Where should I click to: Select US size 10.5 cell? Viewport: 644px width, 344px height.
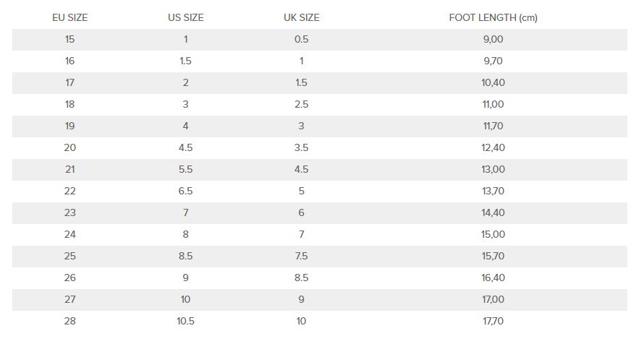[186, 321]
